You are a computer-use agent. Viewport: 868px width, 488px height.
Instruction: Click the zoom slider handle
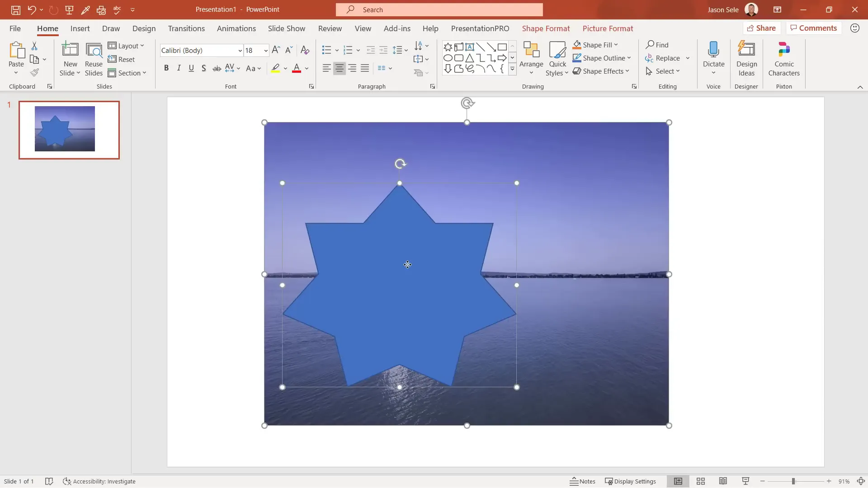[x=793, y=481]
